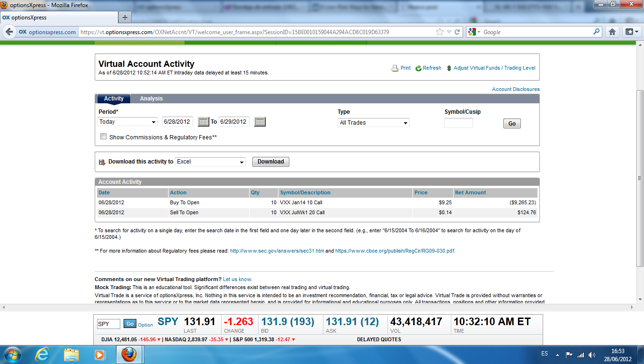
Task: Open a new browser tab
Action: 125,18
